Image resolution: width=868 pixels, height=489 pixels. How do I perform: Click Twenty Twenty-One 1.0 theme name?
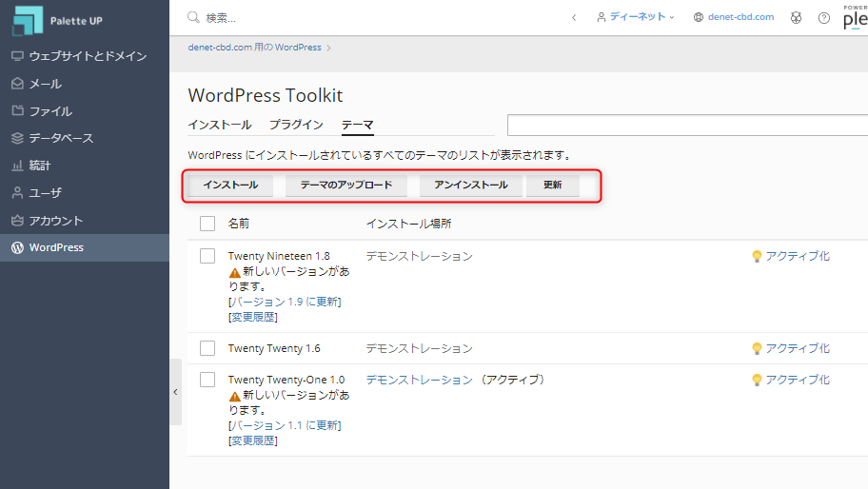[286, 380]
